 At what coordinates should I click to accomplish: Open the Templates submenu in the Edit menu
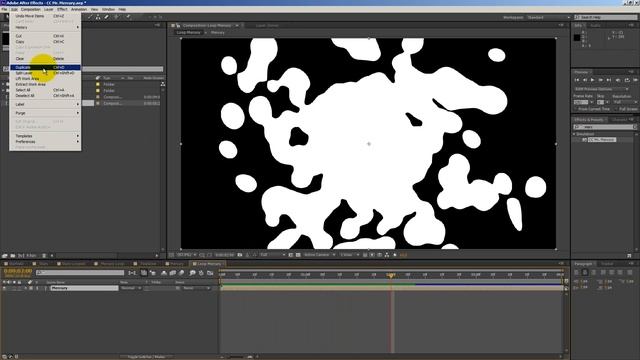coord(45,136)
